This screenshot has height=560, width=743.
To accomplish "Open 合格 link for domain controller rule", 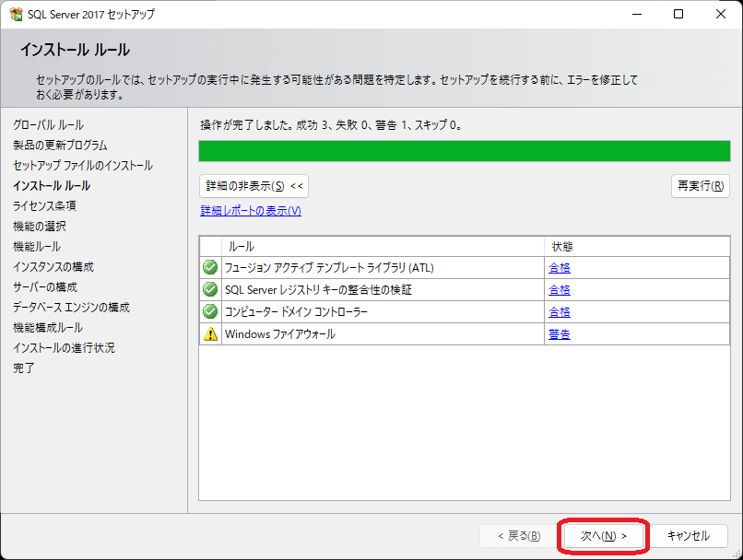I will [x=560, y=312].
